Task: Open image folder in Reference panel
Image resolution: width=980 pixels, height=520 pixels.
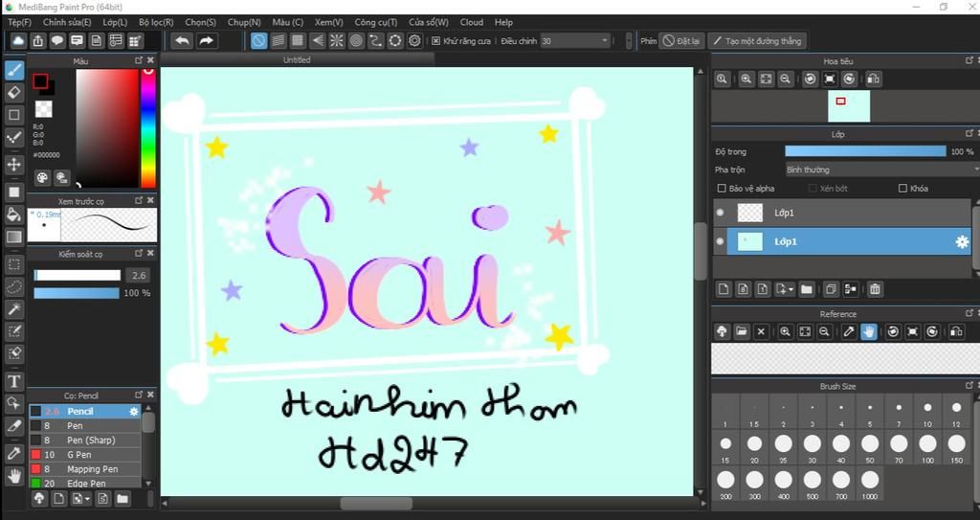Action: pos(742,331)
